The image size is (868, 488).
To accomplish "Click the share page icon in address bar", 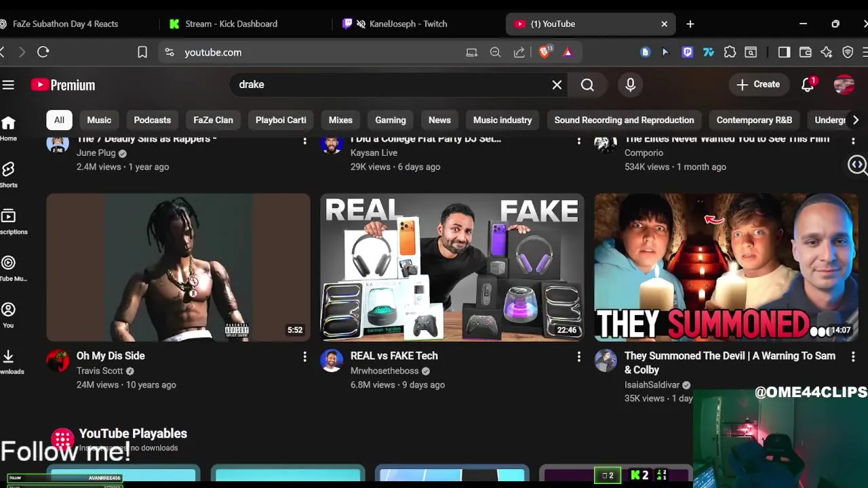I will tap(519, 52).
